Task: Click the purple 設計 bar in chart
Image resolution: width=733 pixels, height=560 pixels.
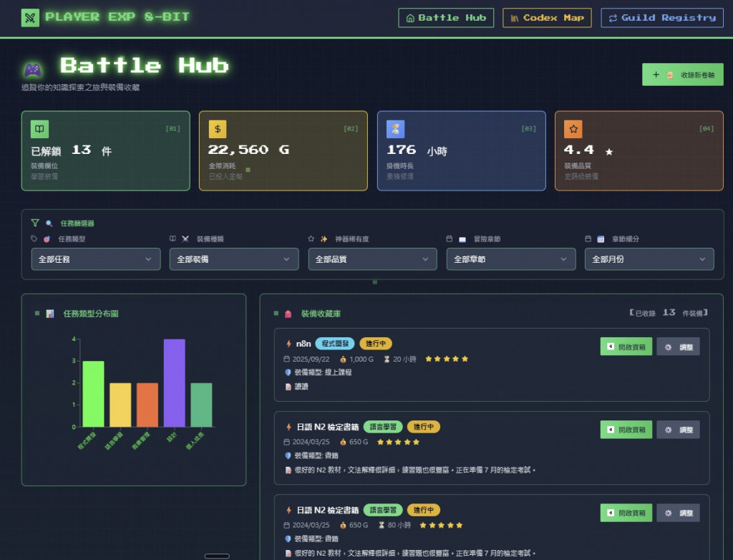Action: coord(175,382)
